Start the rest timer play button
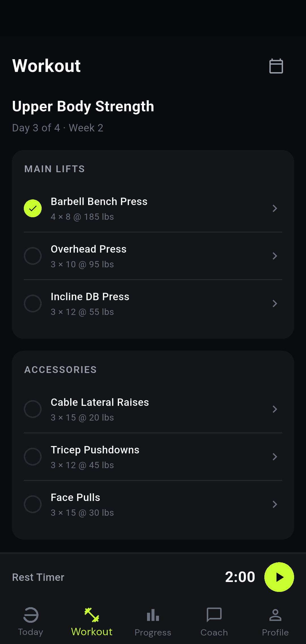 [279, 577]
